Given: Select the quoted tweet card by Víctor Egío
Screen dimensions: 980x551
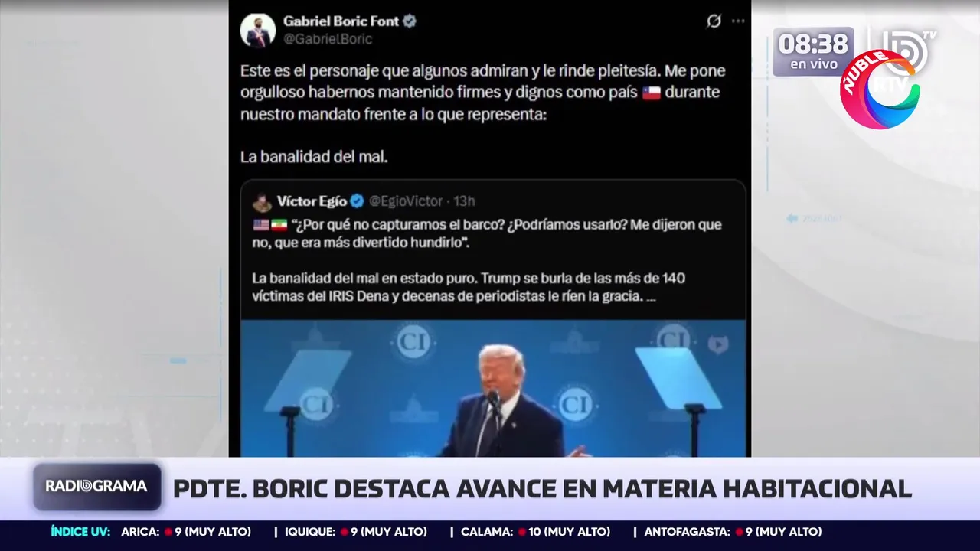Looking at the screenshot, I should click(x=493, y=318).
